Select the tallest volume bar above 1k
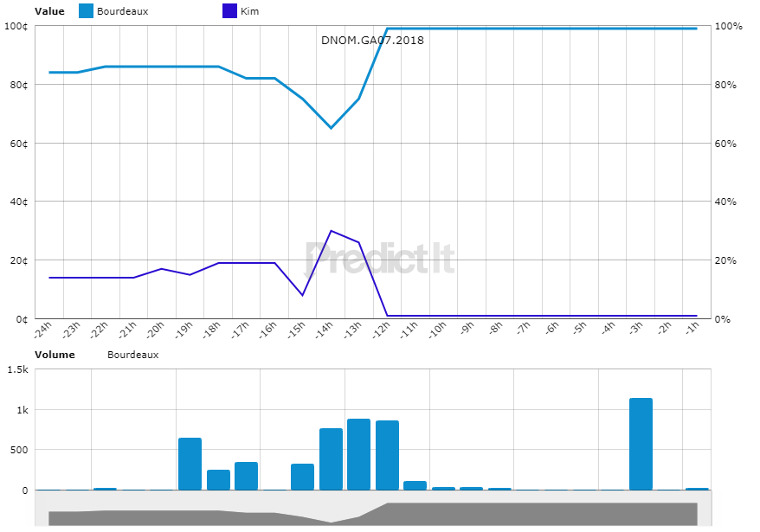This screenshot has width=760, height=532. coord(641,444)
